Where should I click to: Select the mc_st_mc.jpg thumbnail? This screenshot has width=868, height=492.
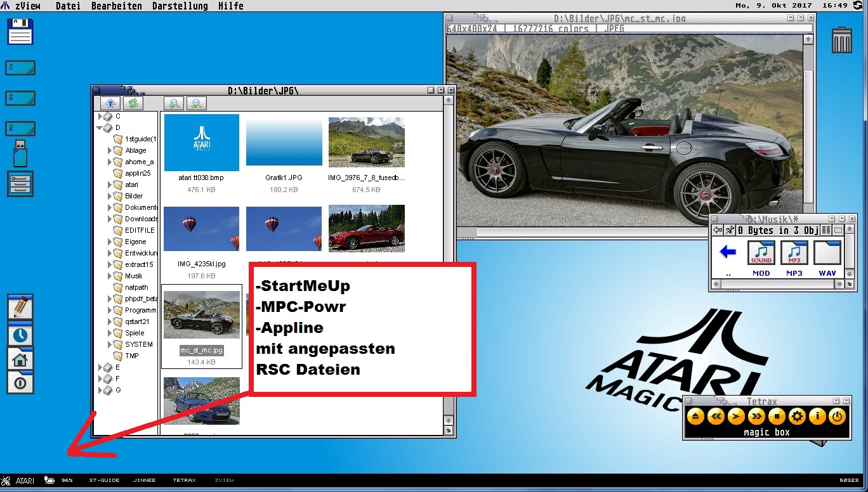(x=202, y=314)
